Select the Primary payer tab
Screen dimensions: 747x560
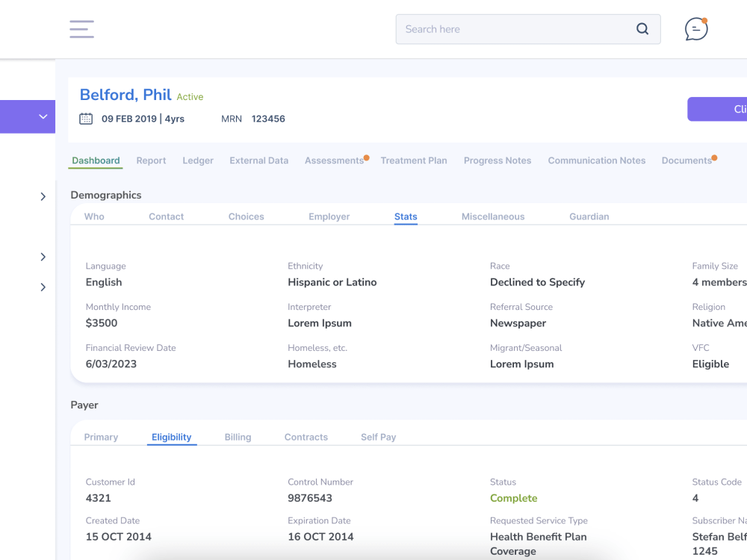[x=101, y=437]
